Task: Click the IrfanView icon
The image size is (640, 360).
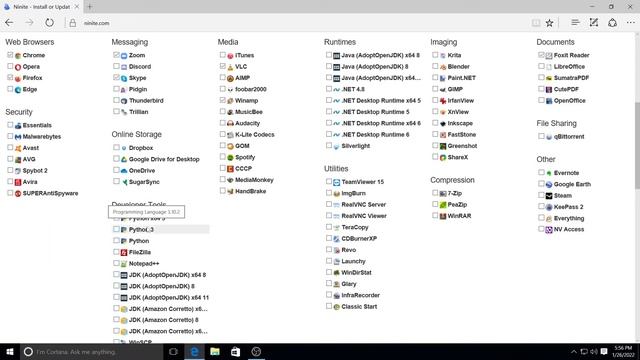Action: 443,101
